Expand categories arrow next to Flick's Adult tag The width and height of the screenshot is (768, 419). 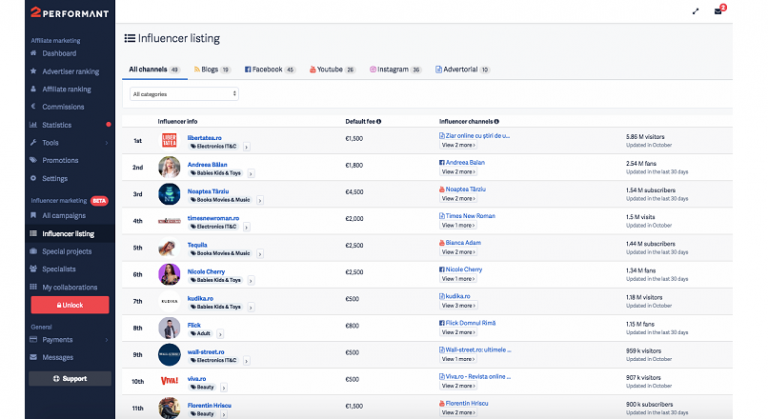coord(220,334)
